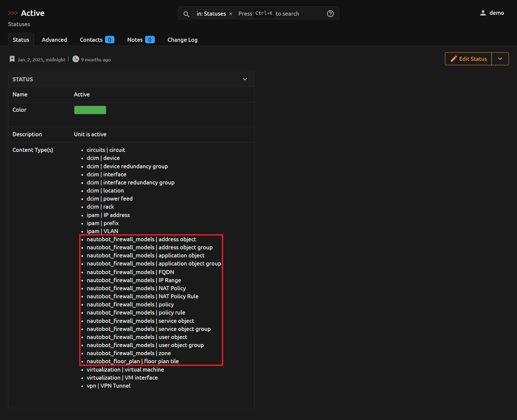This screenshot has width=517, height=420.
Task: Open the Change Log tab
Action: (x=182, y=40)
